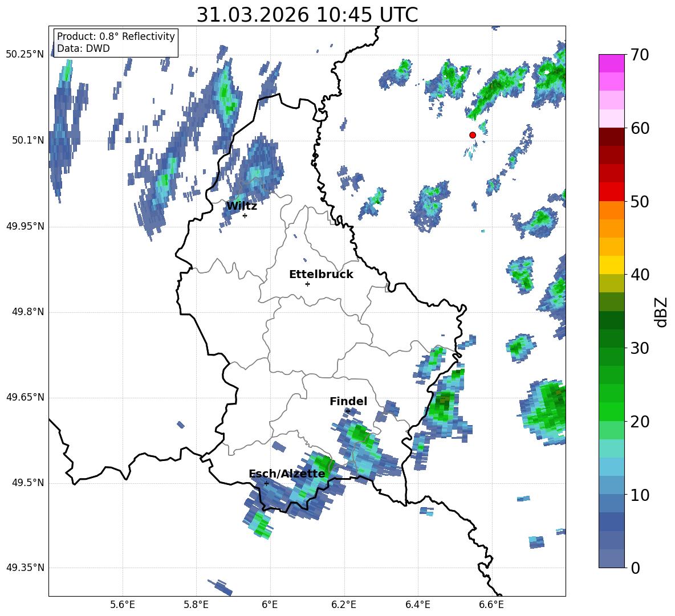Click the 20 label on the colorbar

(640, 421)
